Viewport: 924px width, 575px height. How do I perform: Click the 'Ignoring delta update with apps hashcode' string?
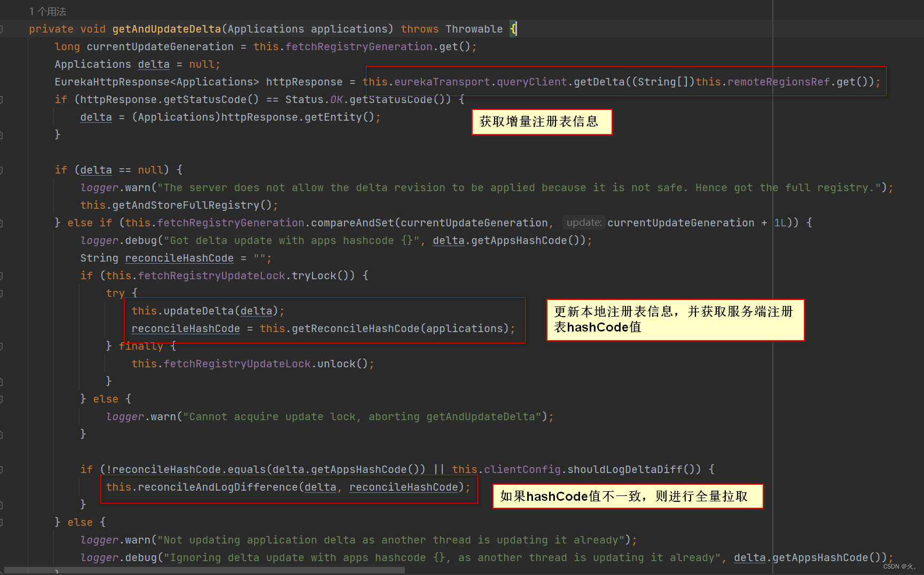click(442, 557)
